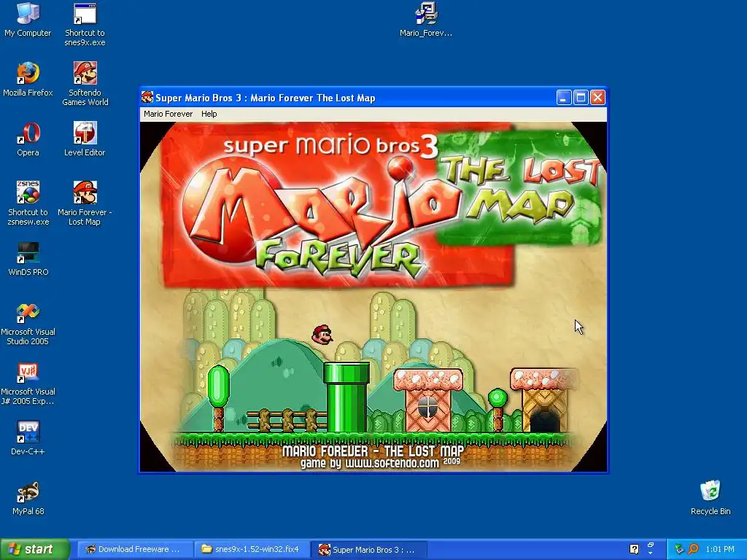Close the Mario Forever game window
The image size is (747, 560).
pyautogui.click(x=597, y=98)
